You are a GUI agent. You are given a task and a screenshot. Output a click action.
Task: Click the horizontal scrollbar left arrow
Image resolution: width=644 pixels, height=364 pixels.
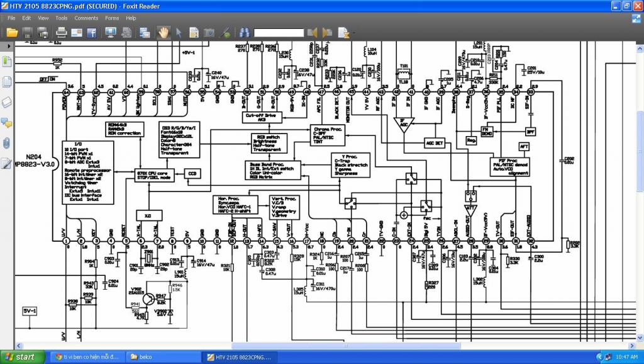[x=18, y=346]
